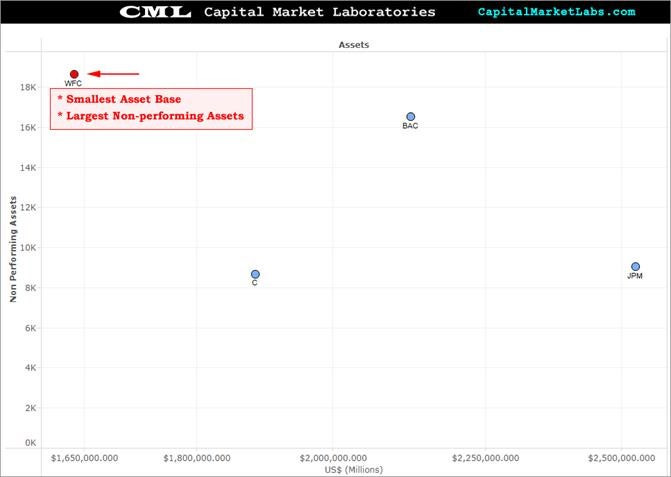The height and width of the screenshot is (477, 671).
Task: Click the 2K y-axis tick label
Action: point(30,408)
